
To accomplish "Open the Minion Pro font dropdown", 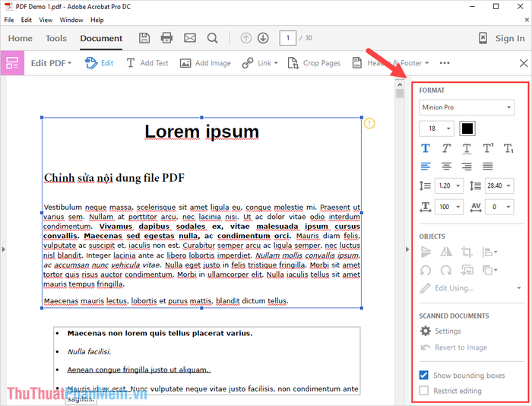I will coord(467,107).
